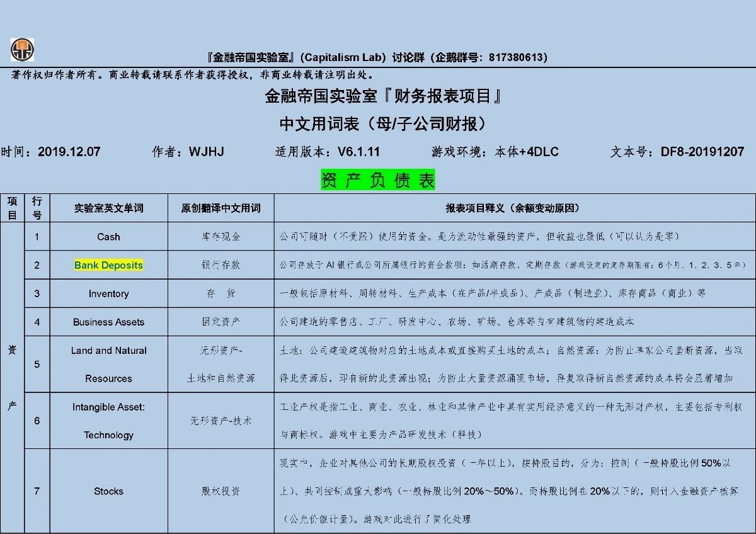Click the green highlighted 资产负债表 heading
The height and width of the screenshot is (534, 756).
378,180
